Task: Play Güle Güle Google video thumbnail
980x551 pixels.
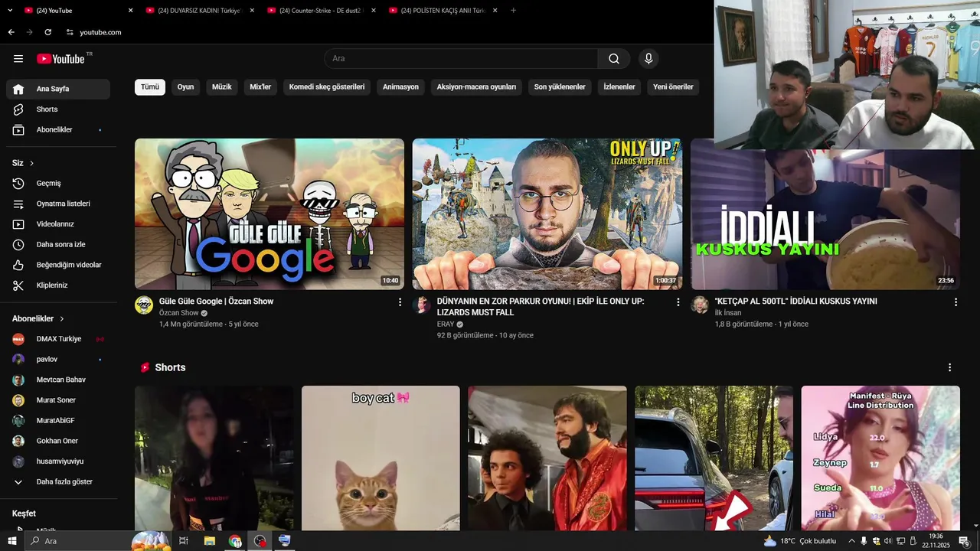Action: click(269, 214)
